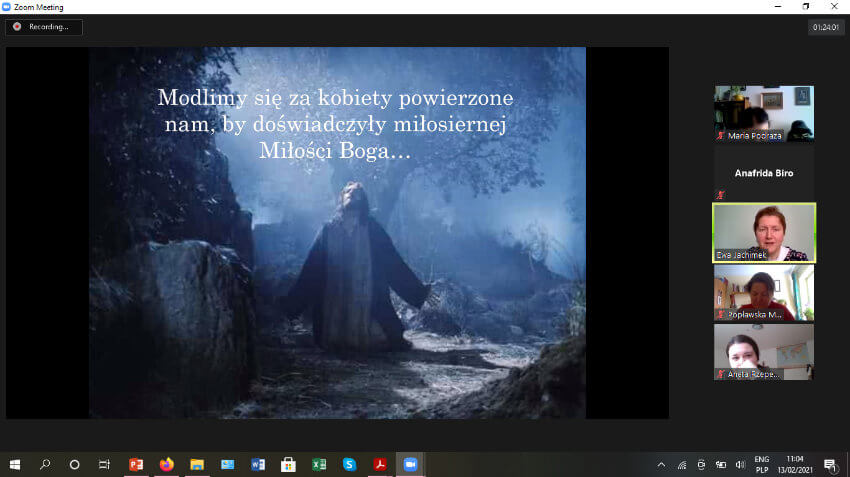
Task: Open Microsoft Store taskbar icon
Action: [x=288, y=464]
